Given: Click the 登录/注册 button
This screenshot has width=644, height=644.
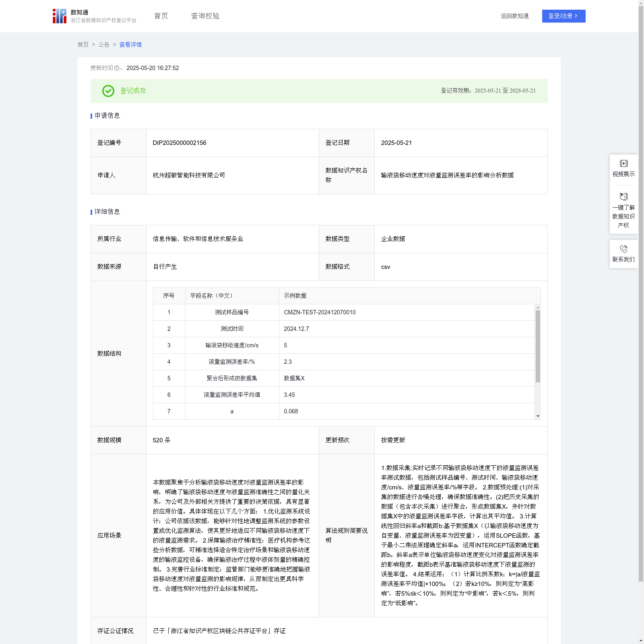Looking at the screenshot, I should tap(563, 16).
